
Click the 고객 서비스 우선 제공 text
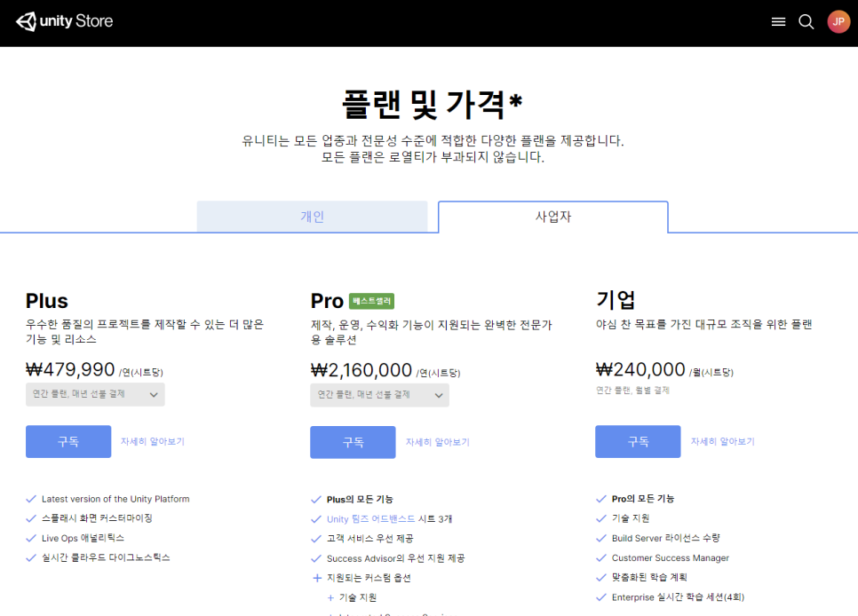coord(369,539)
